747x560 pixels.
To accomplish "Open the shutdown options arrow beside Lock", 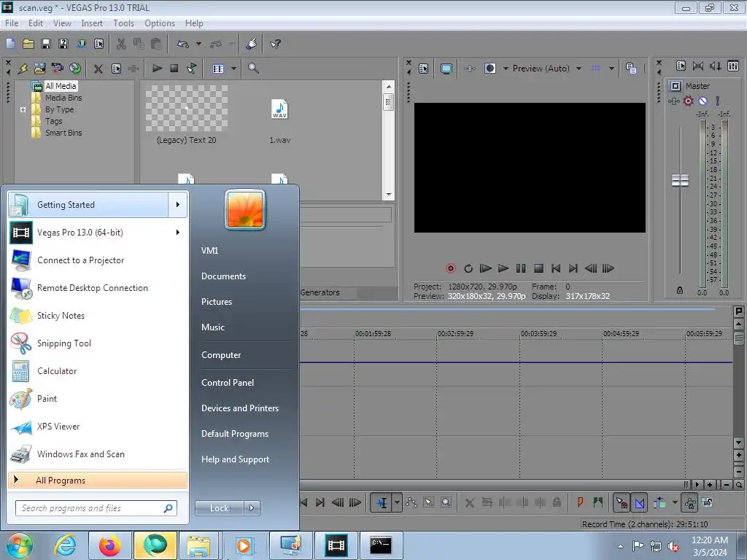I will (x=252, y=508).
